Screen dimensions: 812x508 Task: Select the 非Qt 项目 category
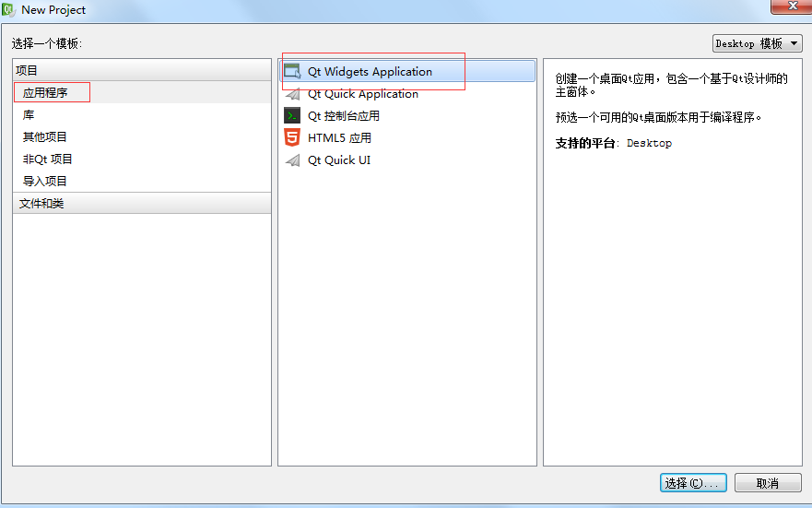point(142,159)
